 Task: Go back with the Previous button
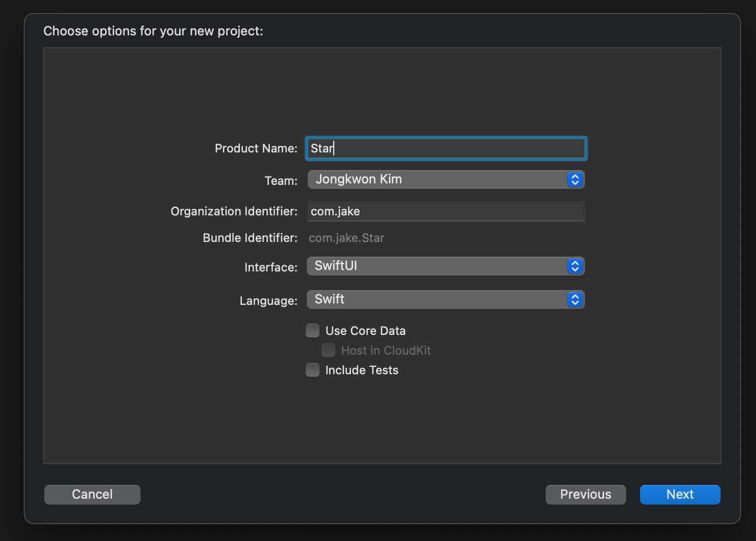click(586, 495)
